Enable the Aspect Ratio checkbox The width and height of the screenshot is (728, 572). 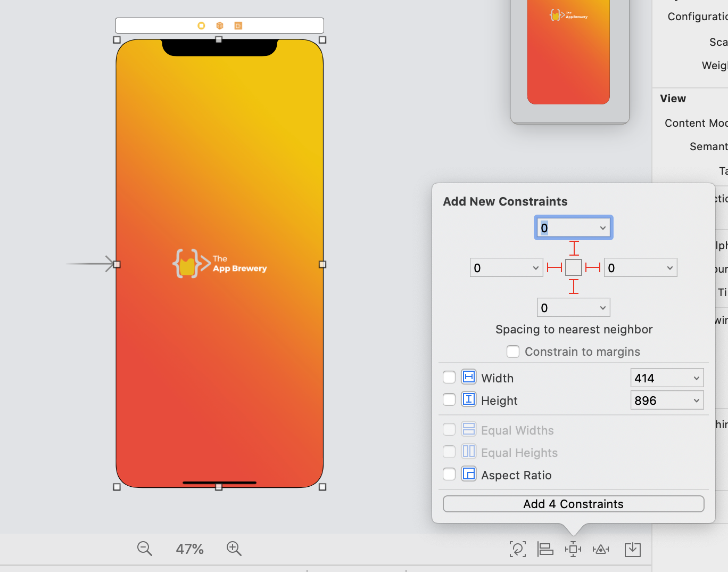(x=449, y=475)
